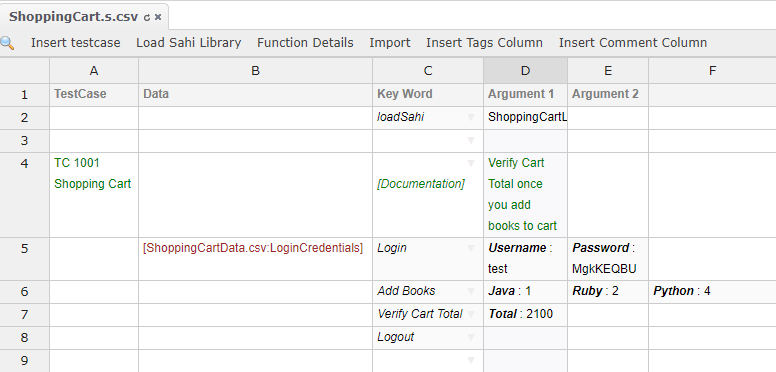Click Load Sahi Library button
Viewport: 776px width, 372px height.
coord(189,43)
